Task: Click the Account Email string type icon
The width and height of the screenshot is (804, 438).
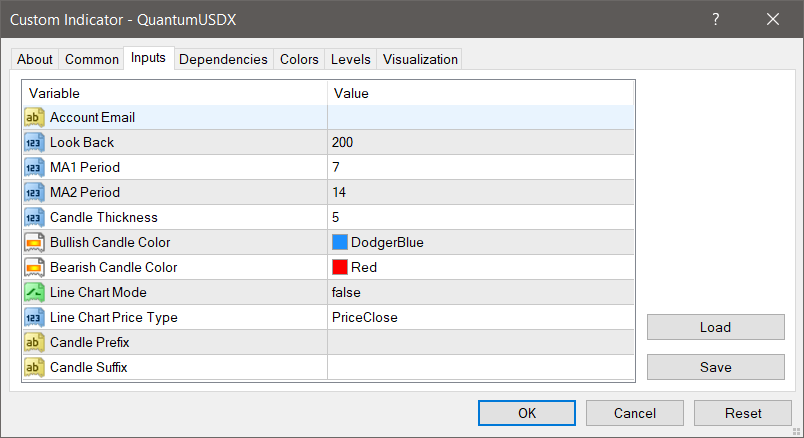Action: tap(33, 117)
